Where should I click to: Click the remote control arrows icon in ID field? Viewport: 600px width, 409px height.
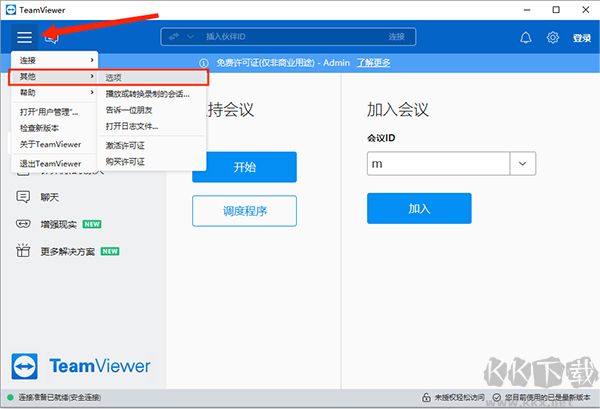click(174, 37)
